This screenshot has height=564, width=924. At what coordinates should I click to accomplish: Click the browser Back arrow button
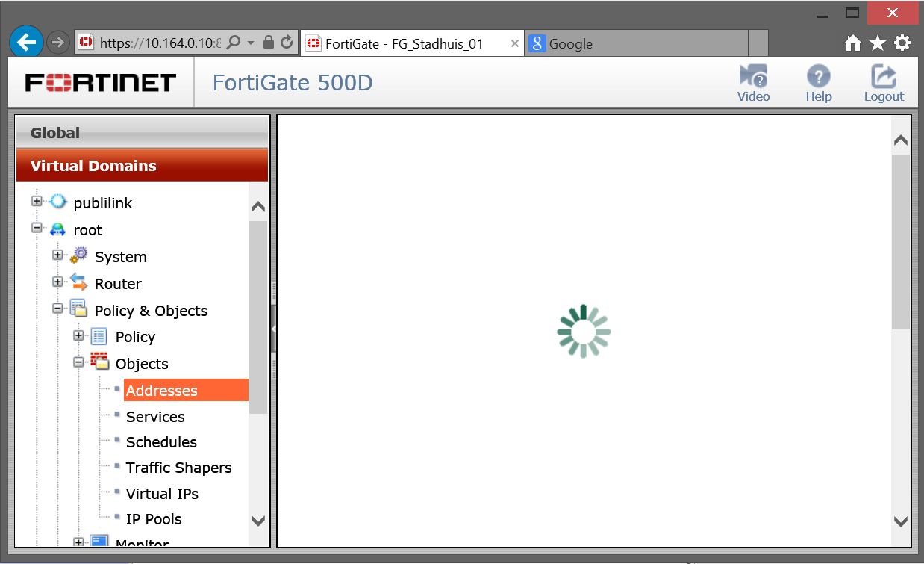pyautogui.click(x=26, y=43)
